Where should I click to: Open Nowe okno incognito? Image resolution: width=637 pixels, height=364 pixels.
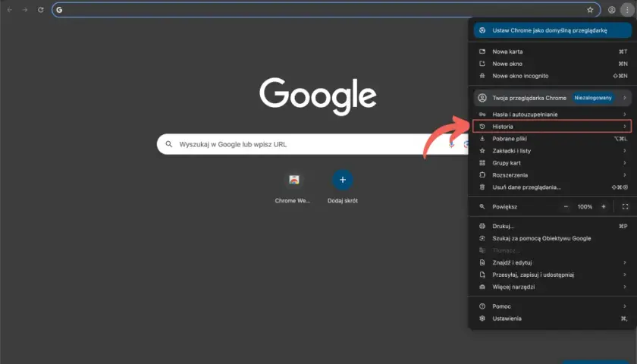tap(553, 76)
